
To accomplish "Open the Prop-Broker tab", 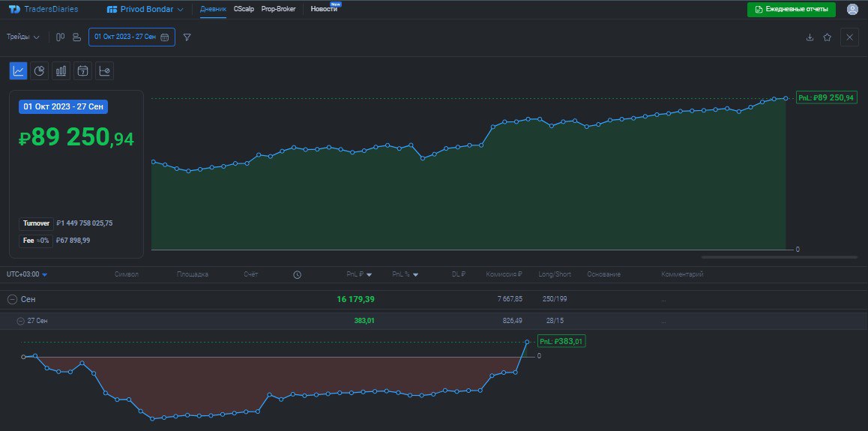I will click(x=278, y=10).
